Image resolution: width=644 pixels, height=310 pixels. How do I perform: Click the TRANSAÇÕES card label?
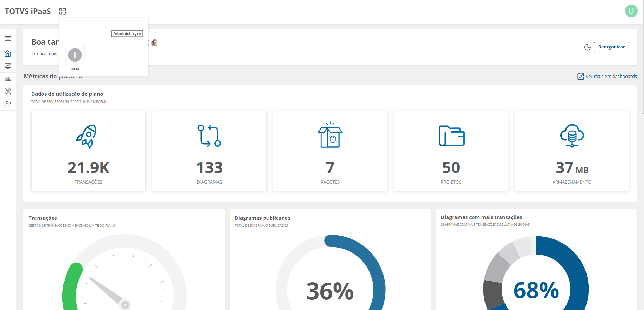point(89,182)
